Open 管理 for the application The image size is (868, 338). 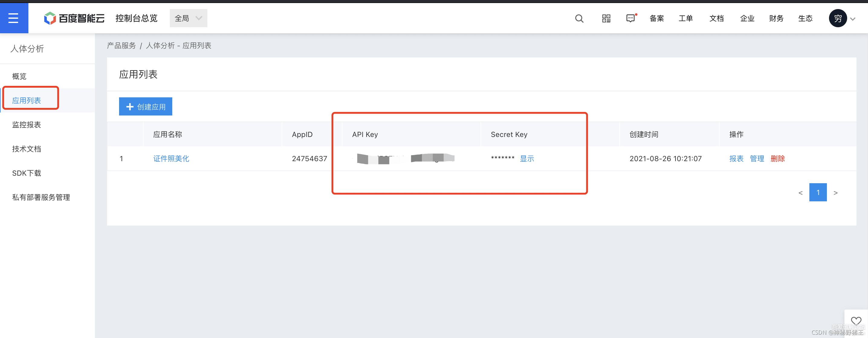(x=757, y=158)
